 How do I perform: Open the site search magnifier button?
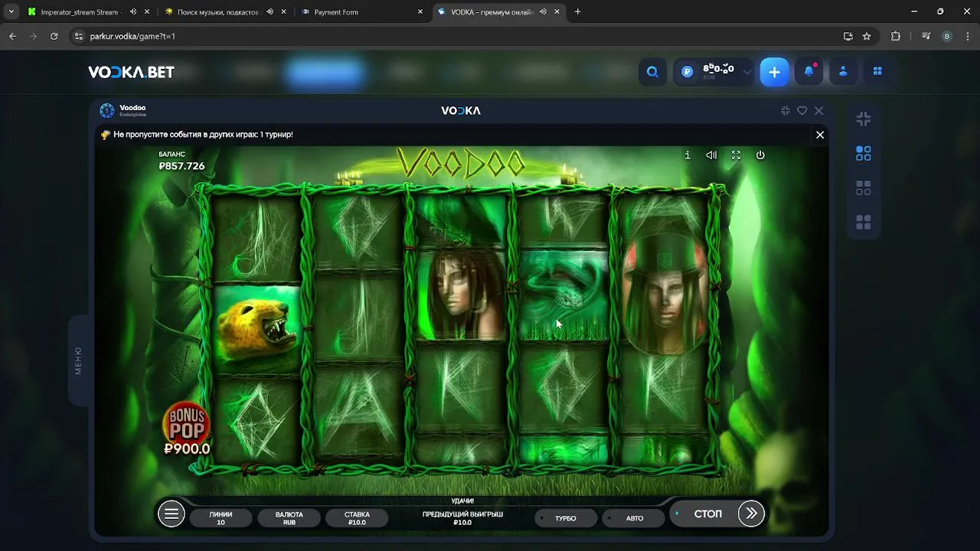point(652,71)
